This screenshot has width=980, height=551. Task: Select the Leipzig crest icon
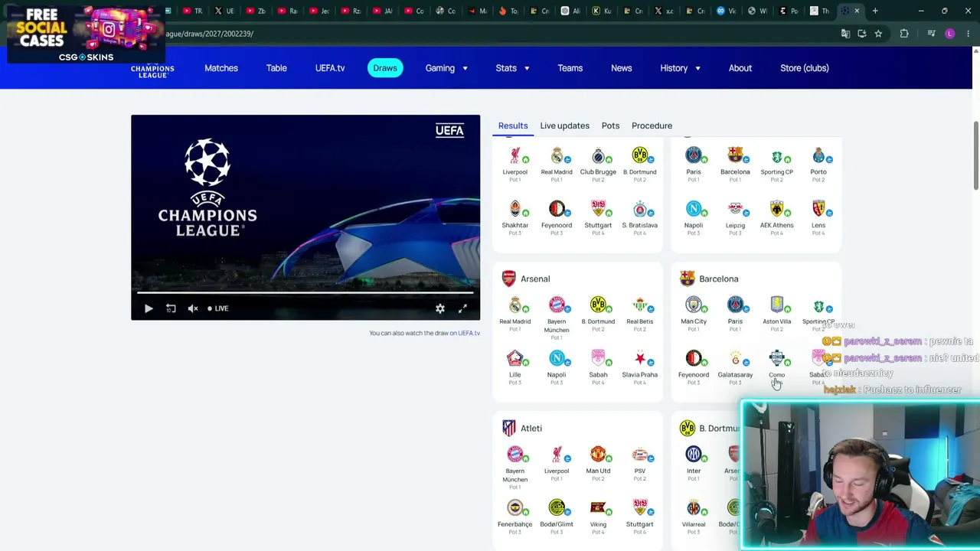[x=735, y=209]
